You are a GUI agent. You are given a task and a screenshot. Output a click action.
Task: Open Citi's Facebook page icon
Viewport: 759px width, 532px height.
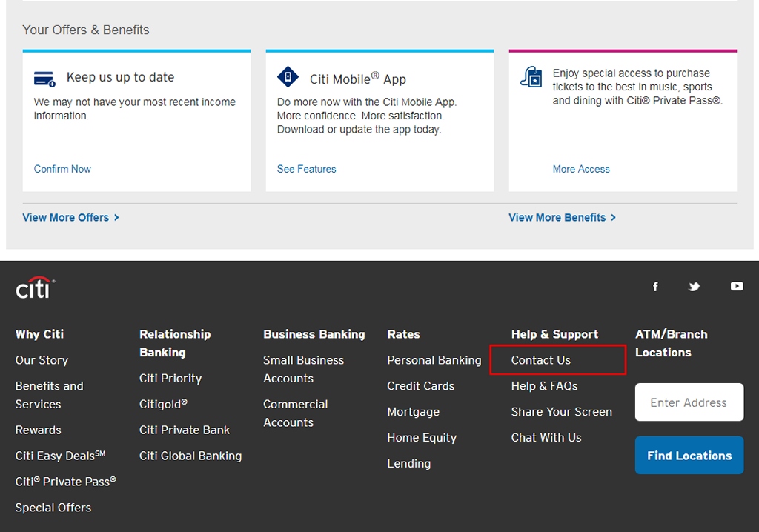pos(655,287)
